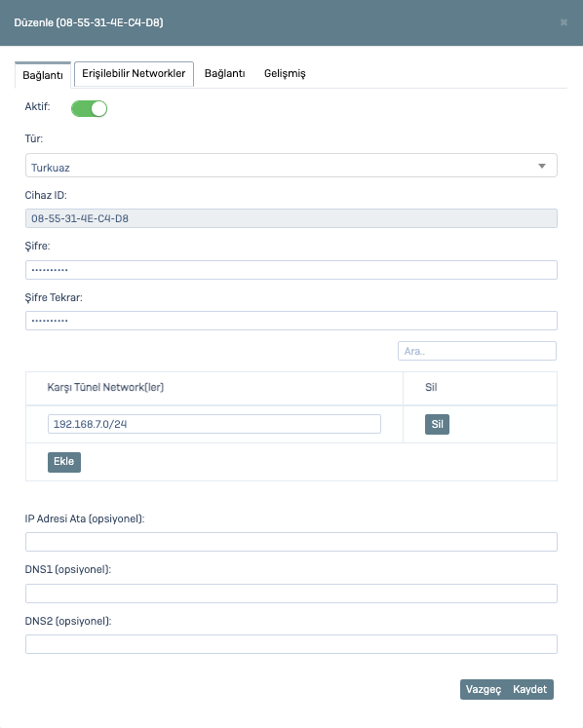Click the disabled Cihaz ID field
Image resolution: width=583 pixels, height=728 pixels.
(291, 218)
